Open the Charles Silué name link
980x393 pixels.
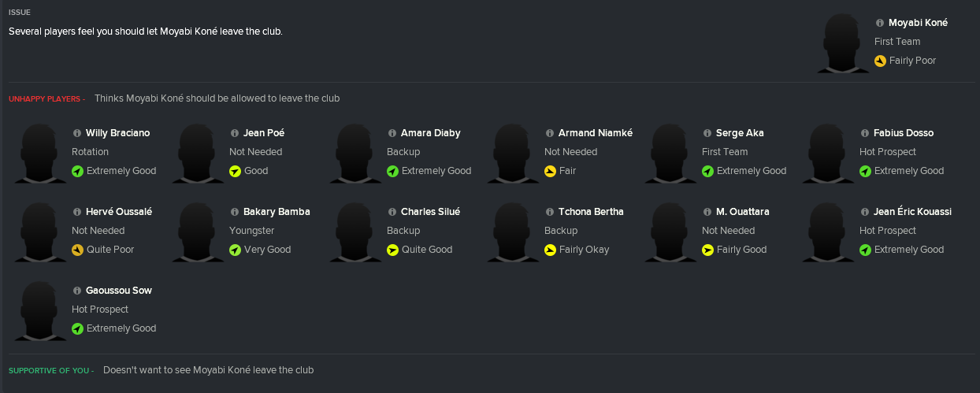click(x=430, y=212)
